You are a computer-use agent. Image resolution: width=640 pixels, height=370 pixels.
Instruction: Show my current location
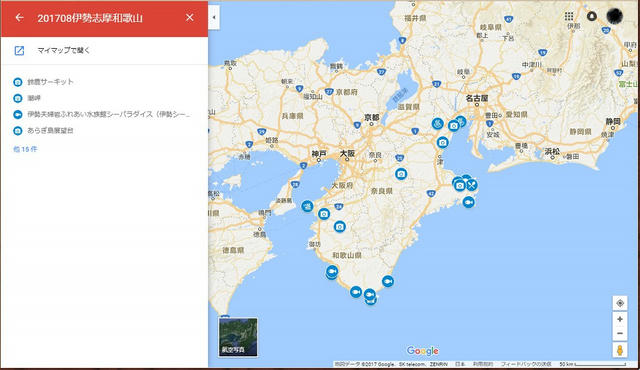[620, 303]
